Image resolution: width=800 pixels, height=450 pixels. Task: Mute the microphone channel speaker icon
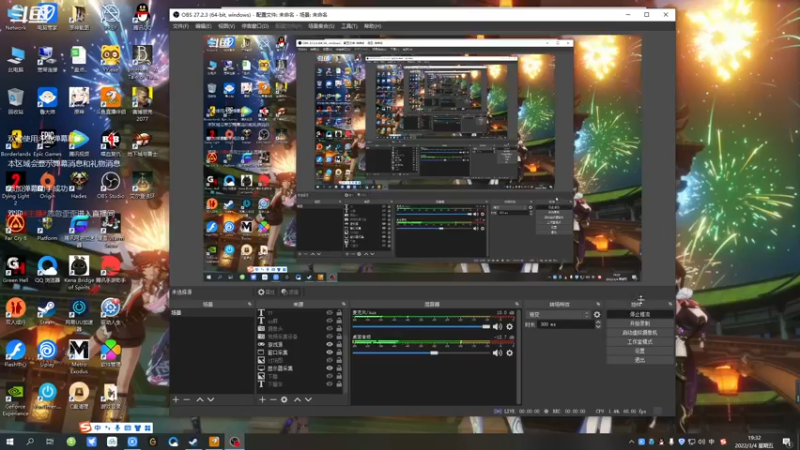point(497,327)
